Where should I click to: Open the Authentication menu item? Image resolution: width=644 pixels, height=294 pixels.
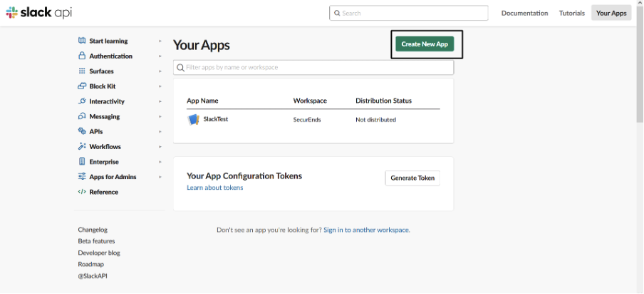(111, 56)
